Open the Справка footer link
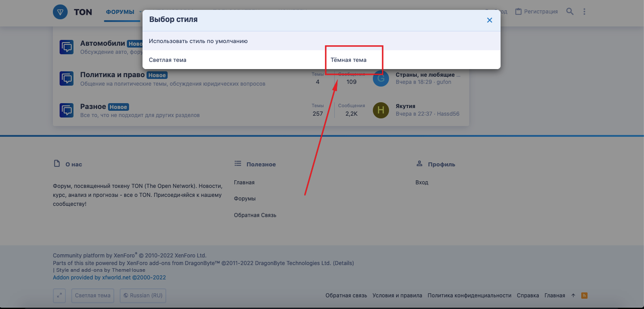The height and width of the screenshot is (309, 644). point(528,296)
